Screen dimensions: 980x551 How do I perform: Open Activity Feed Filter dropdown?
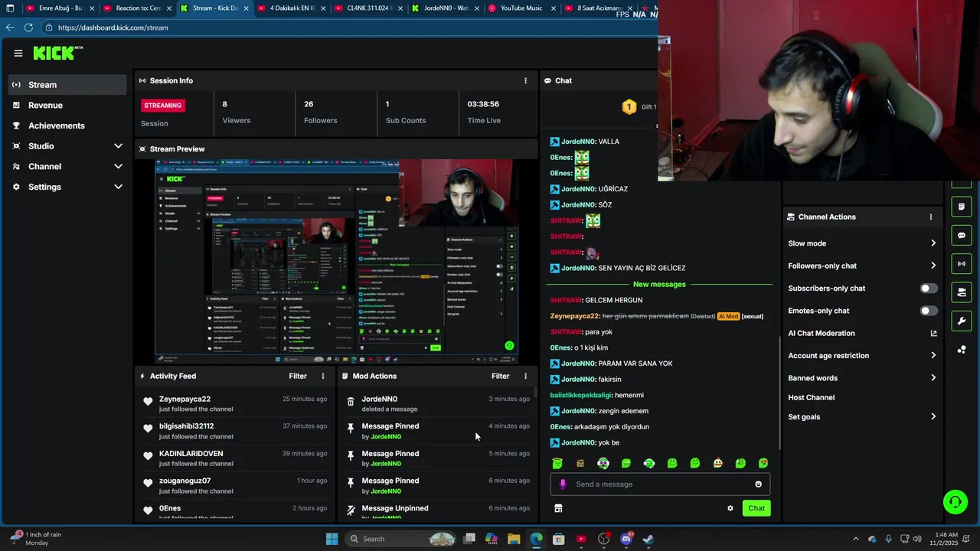click(x=298, y=376)
